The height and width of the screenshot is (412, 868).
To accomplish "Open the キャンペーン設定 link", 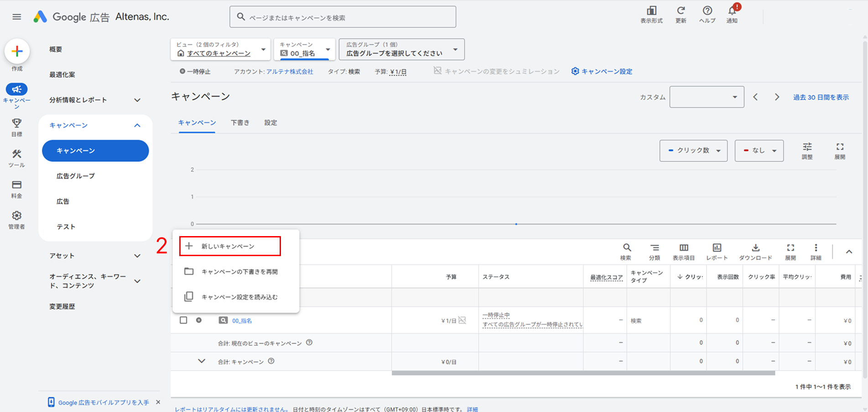I will pyautogui.click(x=602, y=72).
